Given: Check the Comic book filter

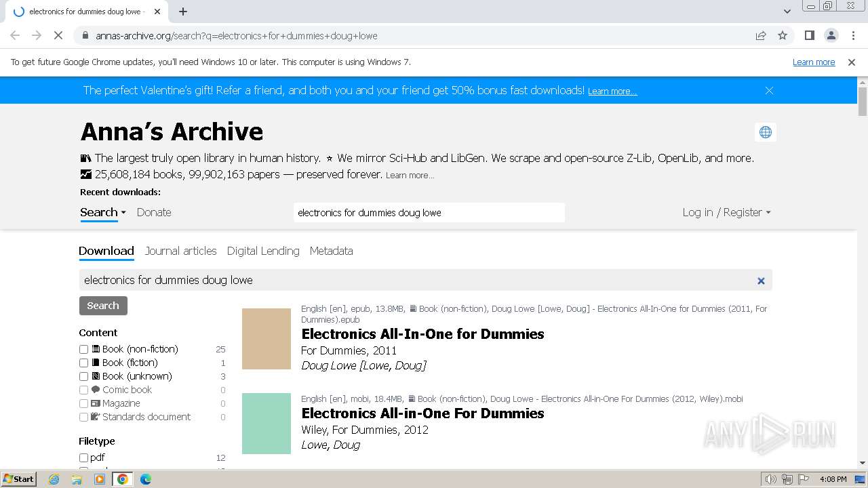Looking at the screenshot, I should pos(84,390).
